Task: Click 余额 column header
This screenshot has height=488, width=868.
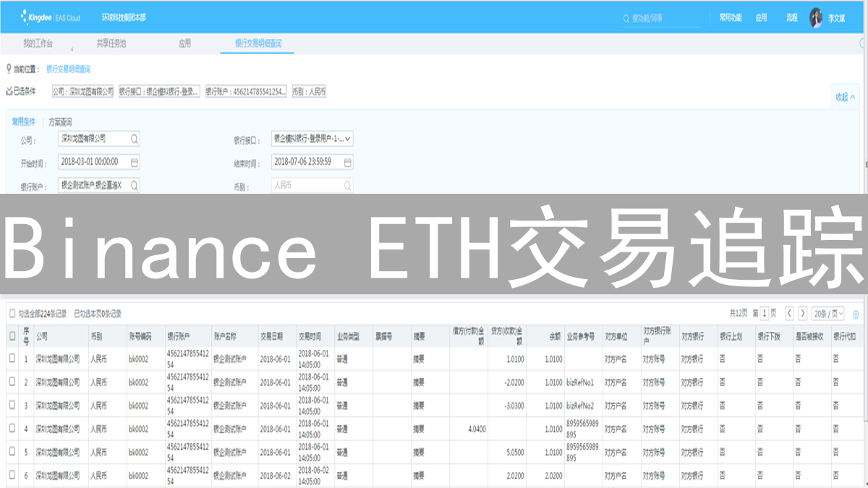Action: pos(556,337)
